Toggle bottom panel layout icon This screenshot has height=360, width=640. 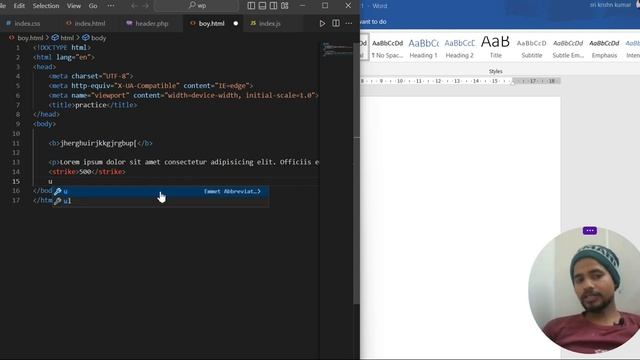click(262, 6)
